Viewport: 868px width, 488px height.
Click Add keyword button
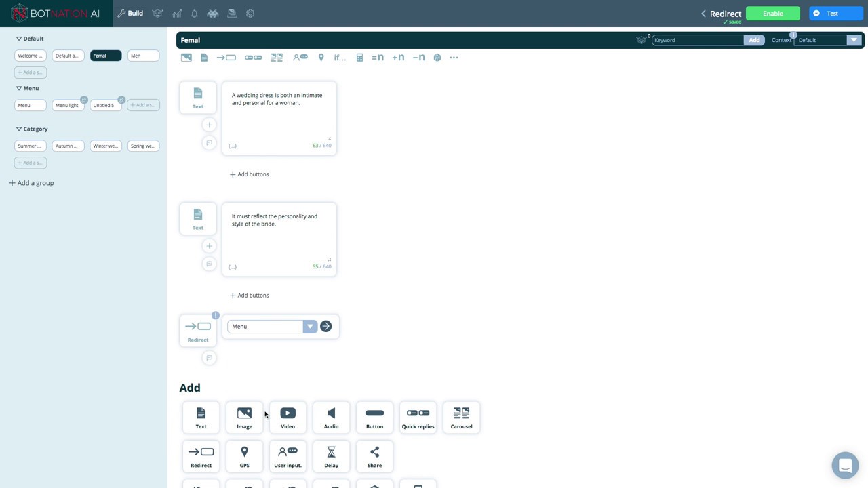[x=754, y=40]
